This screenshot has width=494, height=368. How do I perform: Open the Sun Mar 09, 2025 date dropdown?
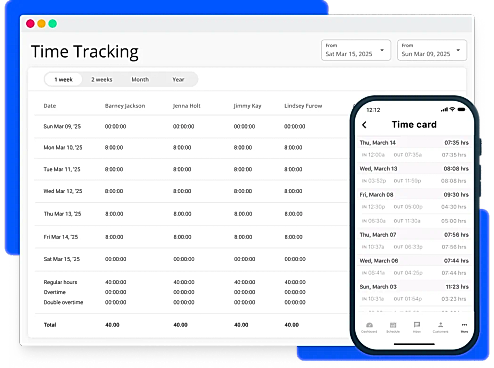pyautogui.click(x=432, y=50)
